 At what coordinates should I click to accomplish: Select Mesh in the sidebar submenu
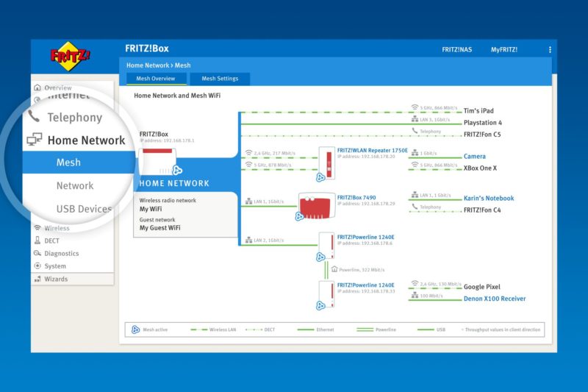(x=68, y=163)
